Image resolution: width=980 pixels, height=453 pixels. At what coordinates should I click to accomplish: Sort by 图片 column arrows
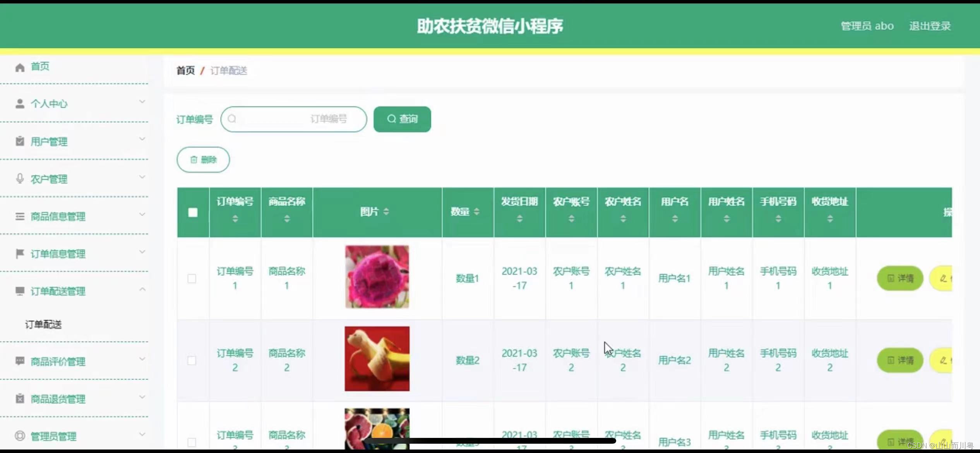pyautogui.click(x=386, y=211)
